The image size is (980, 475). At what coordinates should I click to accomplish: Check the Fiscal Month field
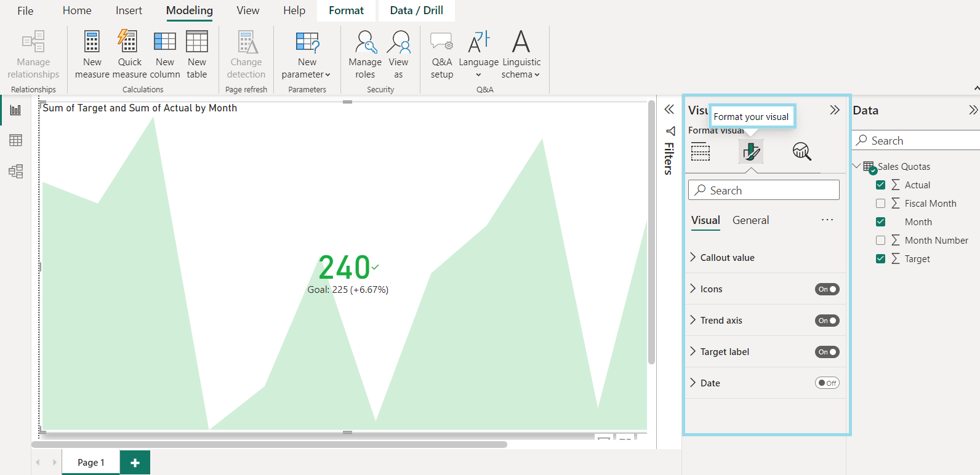pos(880,203)
